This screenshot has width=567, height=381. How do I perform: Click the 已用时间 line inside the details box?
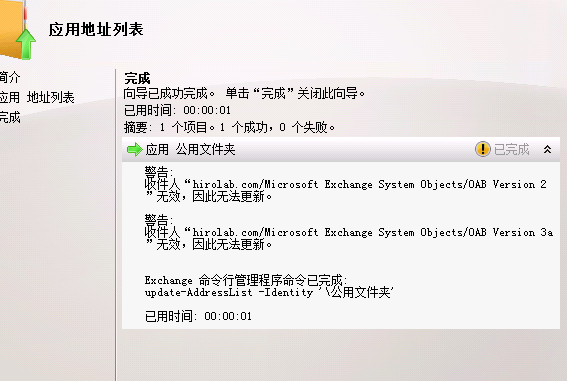click(x=198, y=316)
